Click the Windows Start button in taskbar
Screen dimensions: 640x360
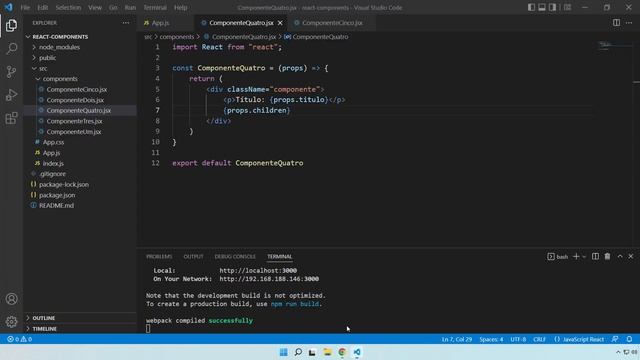283,352
